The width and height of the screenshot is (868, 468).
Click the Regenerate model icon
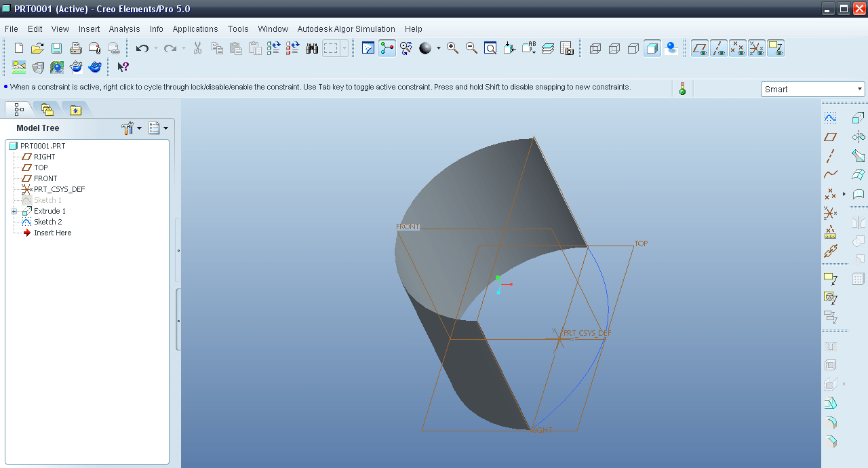point(274,48)
